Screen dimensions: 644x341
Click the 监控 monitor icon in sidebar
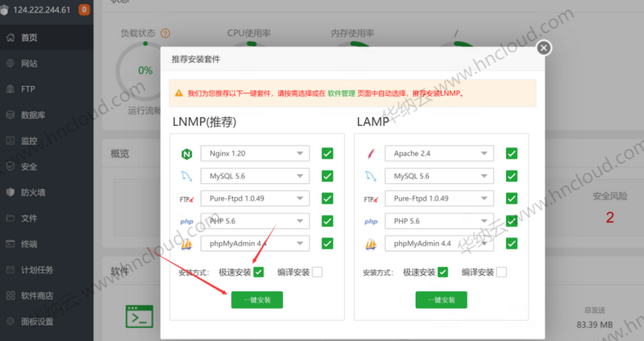[x=11, y=141]
